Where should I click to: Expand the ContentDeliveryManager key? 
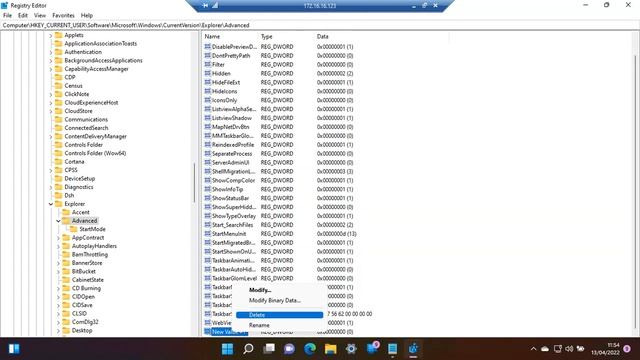(51, 136)
